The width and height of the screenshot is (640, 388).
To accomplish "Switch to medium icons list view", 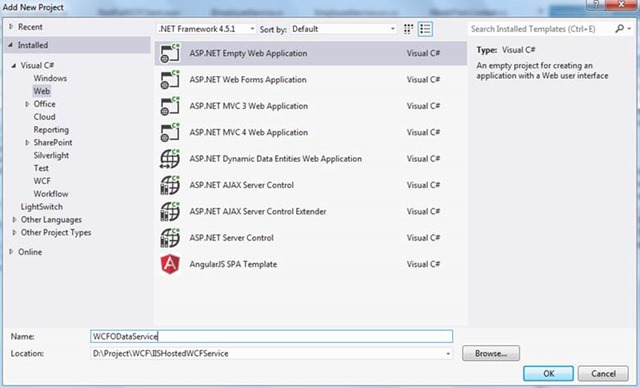I will tap(425, 29).
